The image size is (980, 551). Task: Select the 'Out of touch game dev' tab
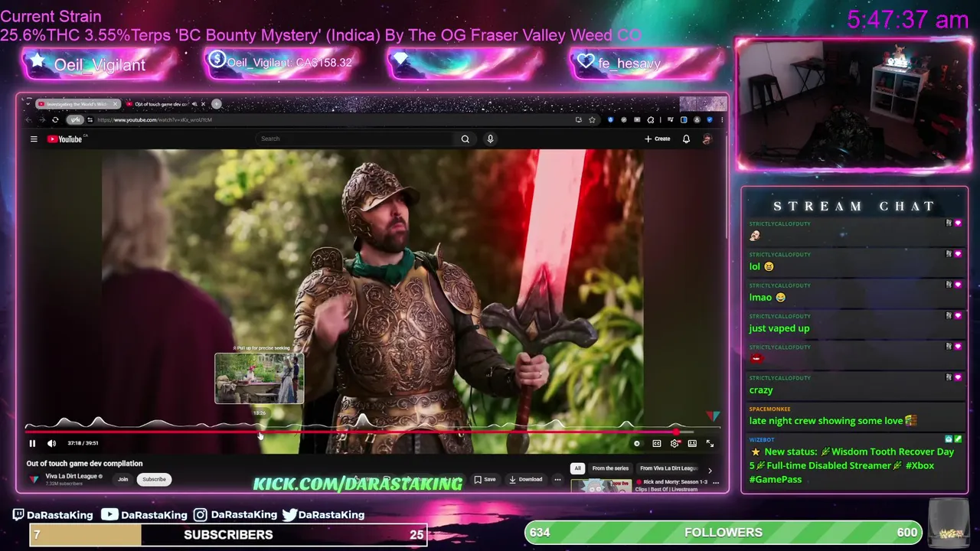point(159,104)
